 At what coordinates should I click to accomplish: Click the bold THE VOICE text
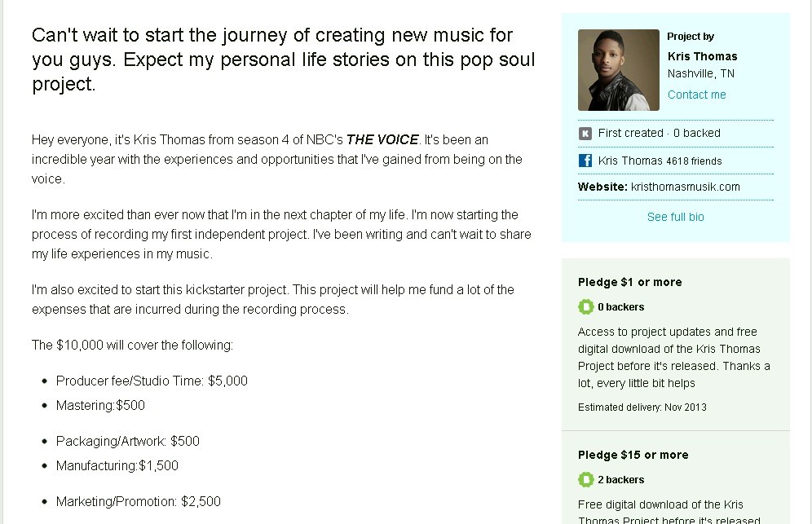(382, 140)
